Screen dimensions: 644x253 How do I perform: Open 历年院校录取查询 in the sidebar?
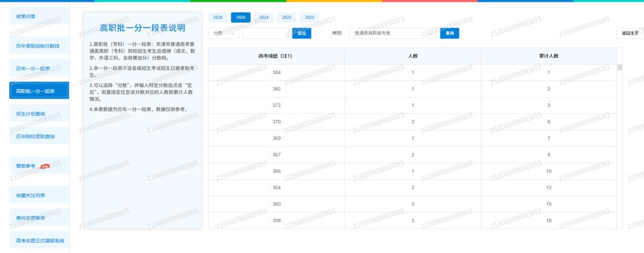pos(39,136)
